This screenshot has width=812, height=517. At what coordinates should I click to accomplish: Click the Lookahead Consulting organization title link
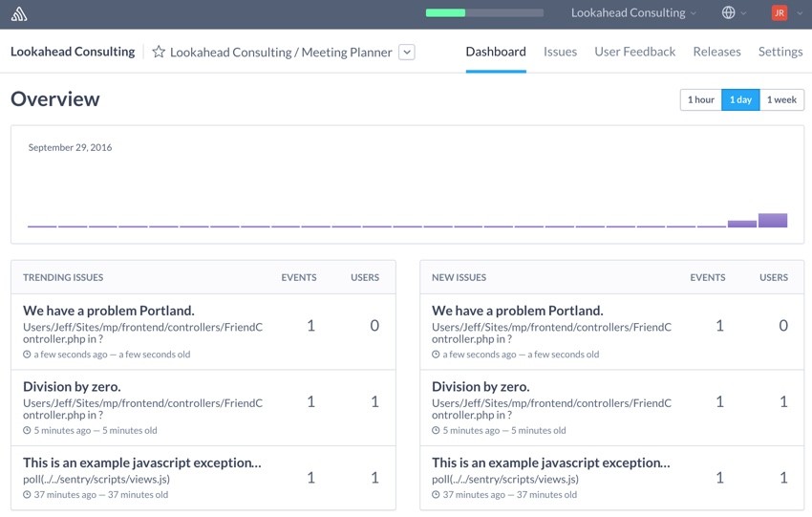[x=73, y=52]
